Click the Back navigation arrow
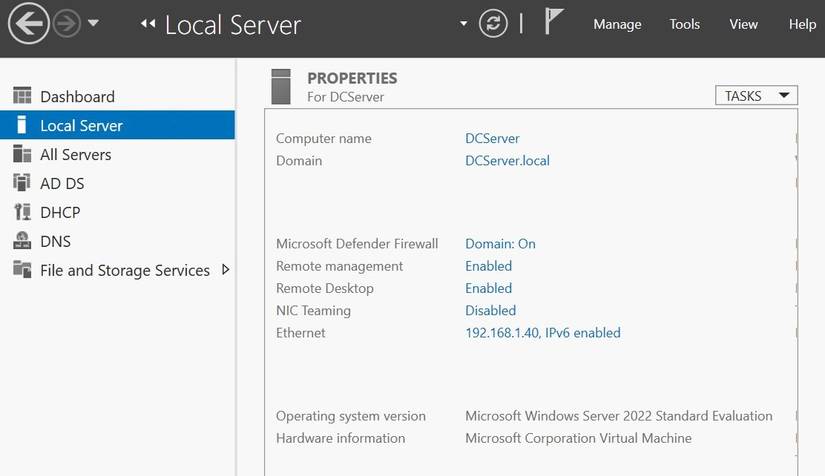The height and width of the screenshot is (476, 825). pos(28,23)
